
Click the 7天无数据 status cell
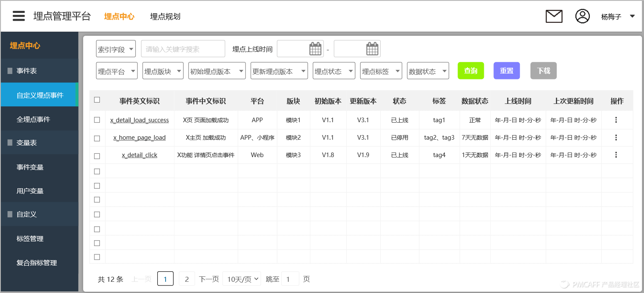(x=475, y=138)
